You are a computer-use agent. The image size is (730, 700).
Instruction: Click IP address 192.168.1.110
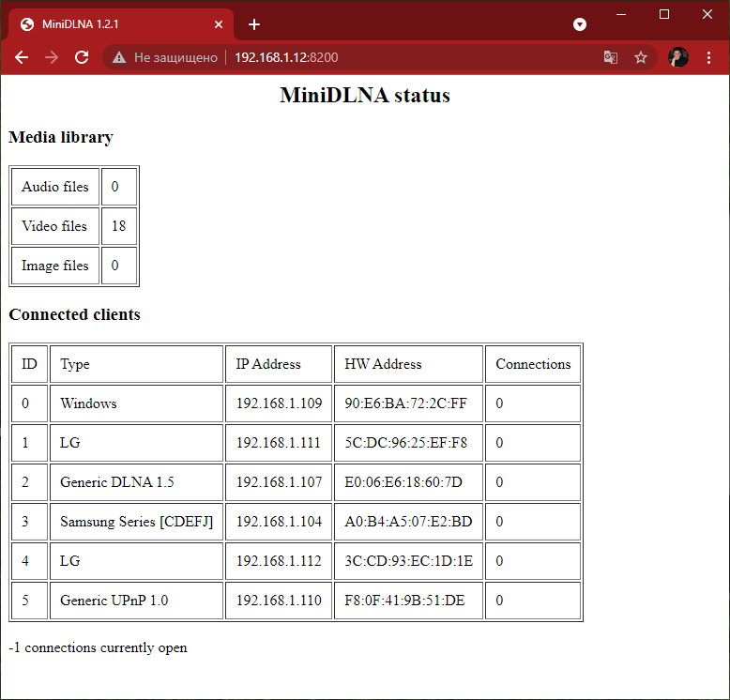279,601
